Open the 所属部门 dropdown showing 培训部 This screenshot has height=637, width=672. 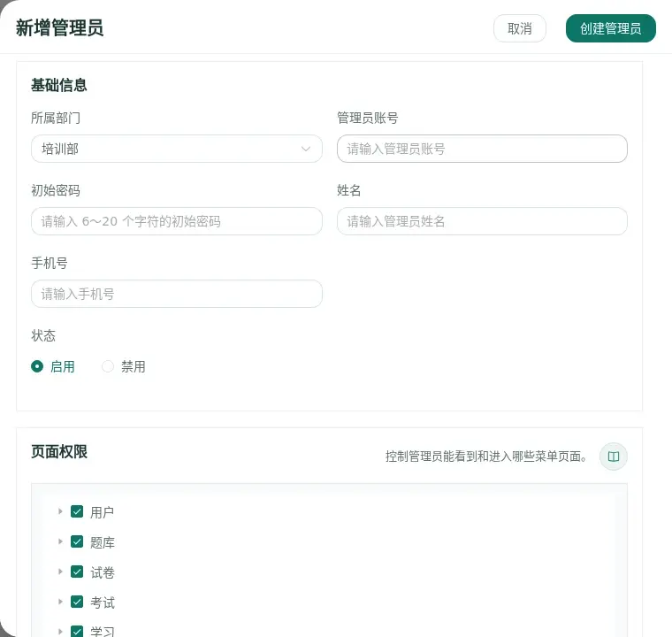click(177, 149)
